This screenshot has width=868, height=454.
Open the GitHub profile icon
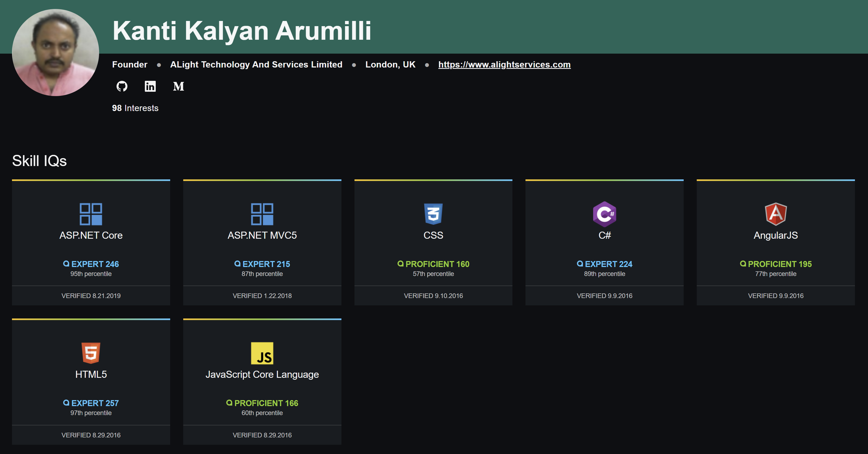tap(122, 86)
